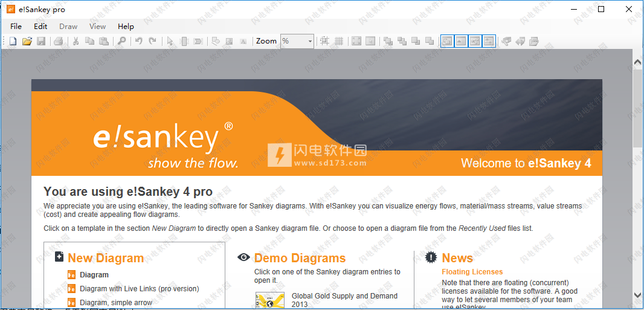The image size is (644, 310).
Task: Open 'Diagram with Live Links (pro version)'
Action: 139,289
